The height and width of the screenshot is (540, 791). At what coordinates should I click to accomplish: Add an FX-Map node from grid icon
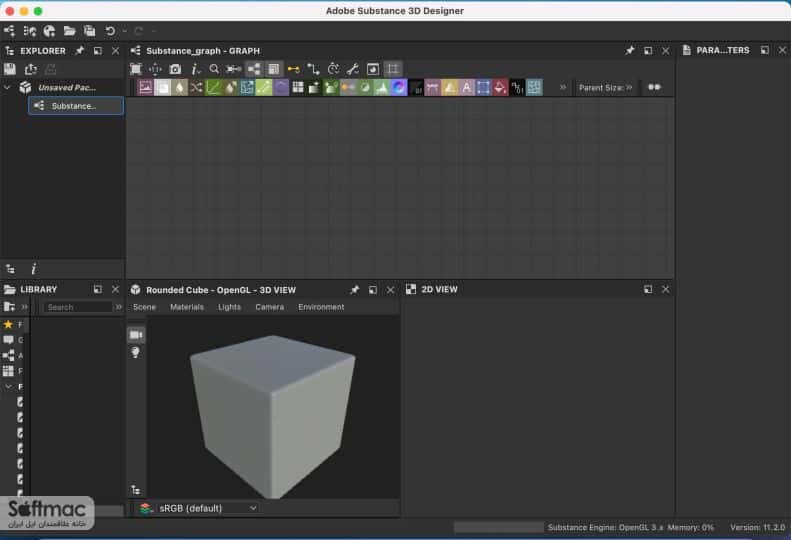coord(298,87)
